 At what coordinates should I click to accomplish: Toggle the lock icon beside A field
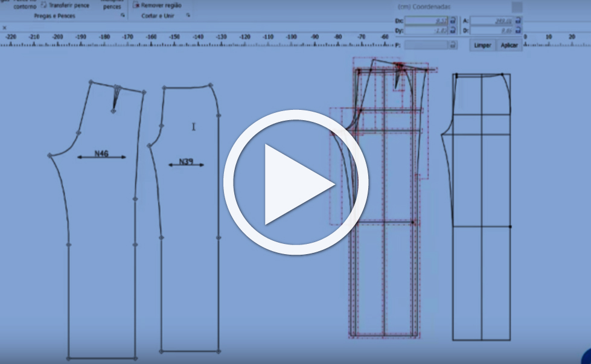coord(518,21)
